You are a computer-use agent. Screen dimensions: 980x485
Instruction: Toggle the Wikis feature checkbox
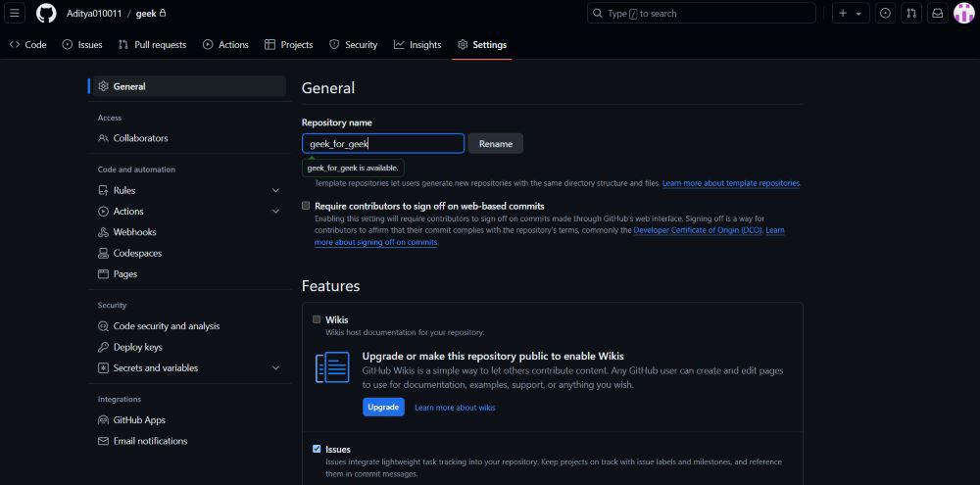click(x=317, y=319)
